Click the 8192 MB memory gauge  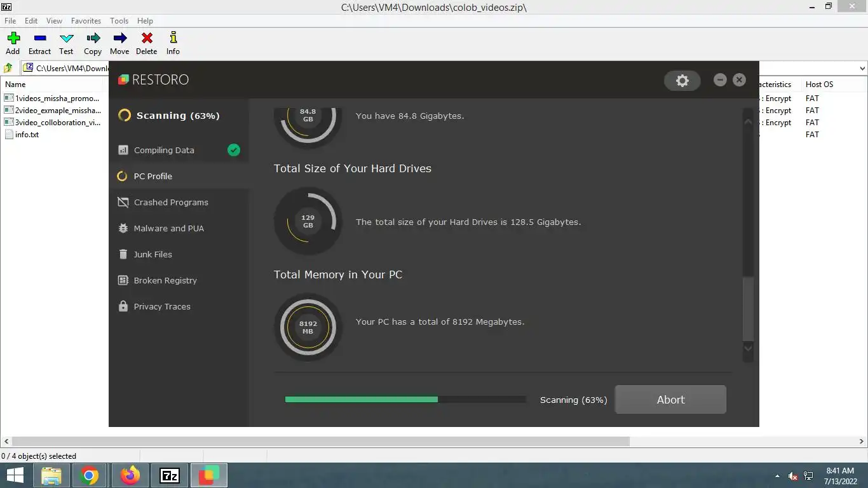(308, 327)
